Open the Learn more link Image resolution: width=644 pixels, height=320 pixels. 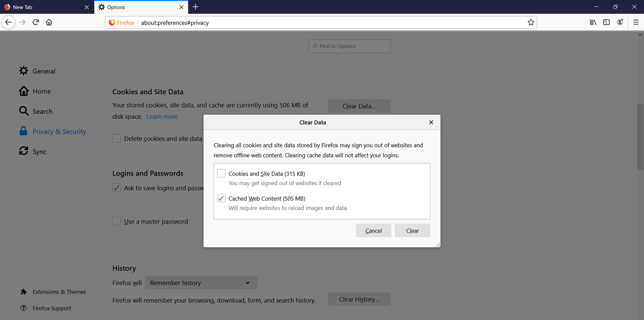click(162, 117)
